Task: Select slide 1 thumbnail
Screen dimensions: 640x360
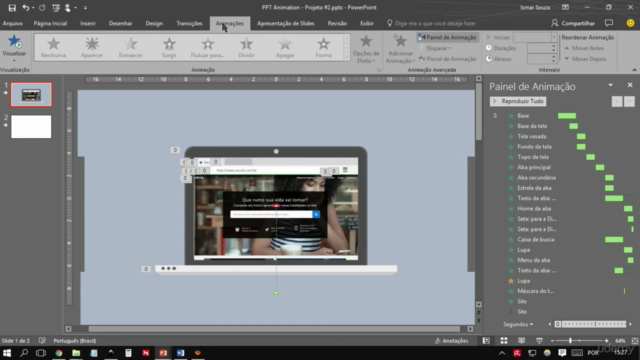Action: point(31,95)
